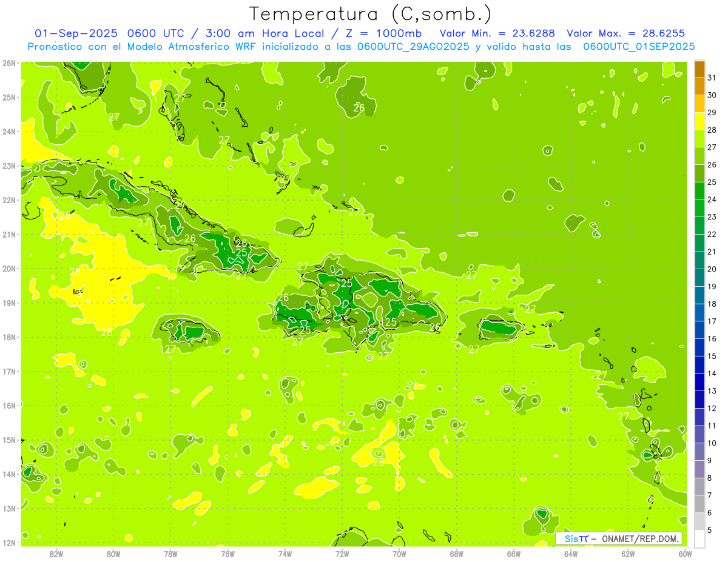Click the '20N' latitude label
Image resolution: width=728 pixels, height=562 pixels.
pos(8,269)
